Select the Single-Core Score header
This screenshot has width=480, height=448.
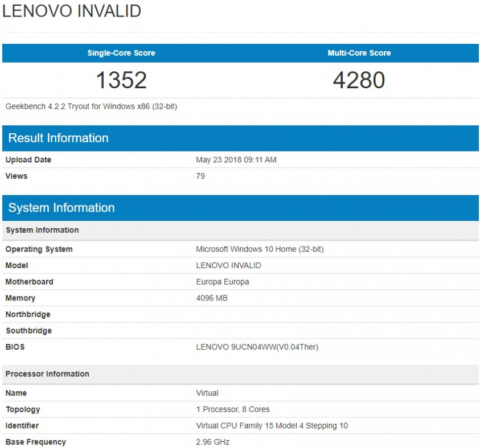[121, 53]
